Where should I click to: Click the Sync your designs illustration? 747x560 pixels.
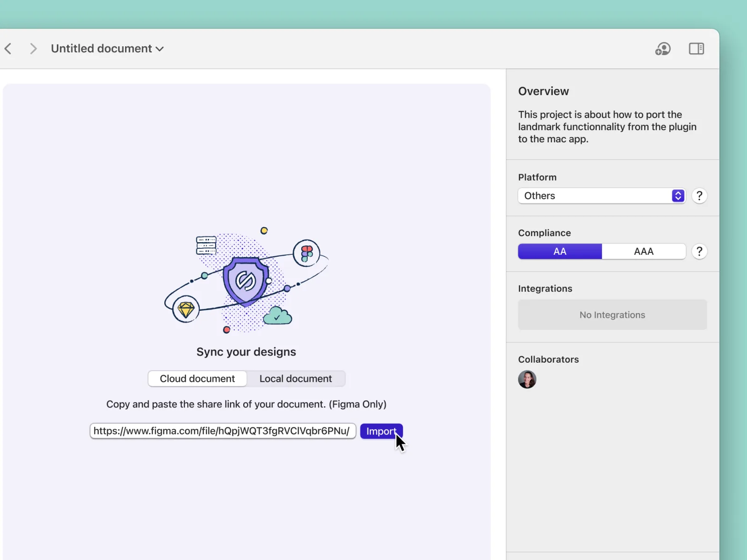point(247,280)
